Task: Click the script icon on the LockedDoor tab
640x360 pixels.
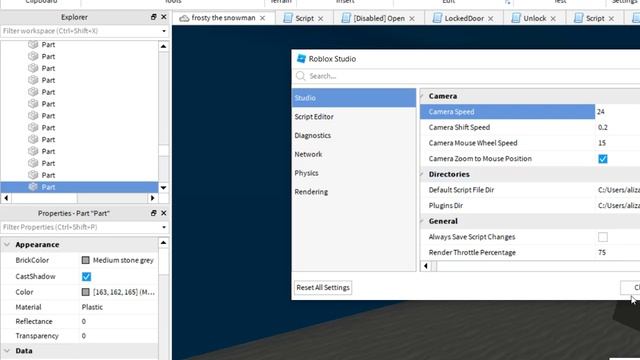Action: 437,18
